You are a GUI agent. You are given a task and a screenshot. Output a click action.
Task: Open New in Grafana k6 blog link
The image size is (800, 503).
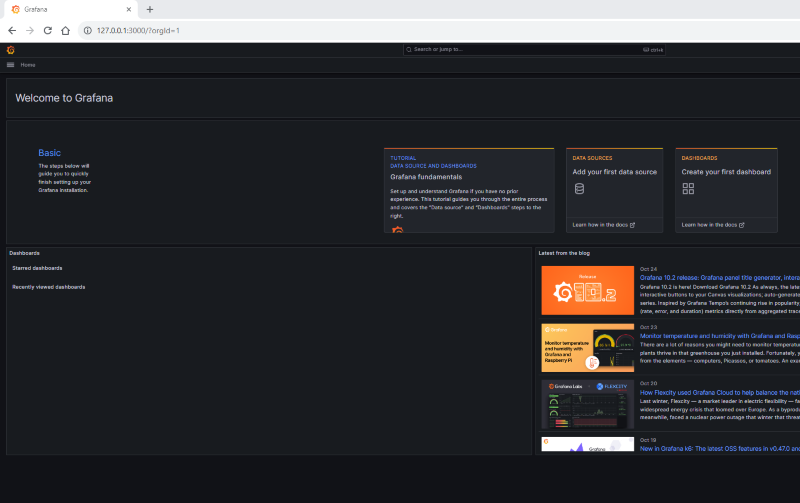[719, 448]
